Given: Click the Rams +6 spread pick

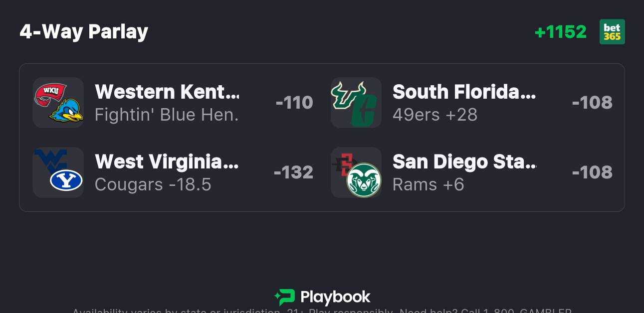Looking at the screenshot, I should pos(429,185).
